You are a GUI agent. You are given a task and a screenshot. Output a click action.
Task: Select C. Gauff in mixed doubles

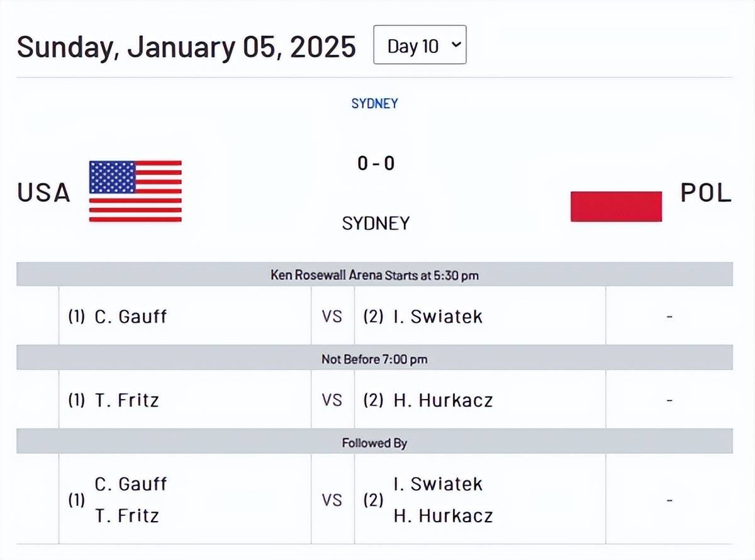click(x=131, y=484)
